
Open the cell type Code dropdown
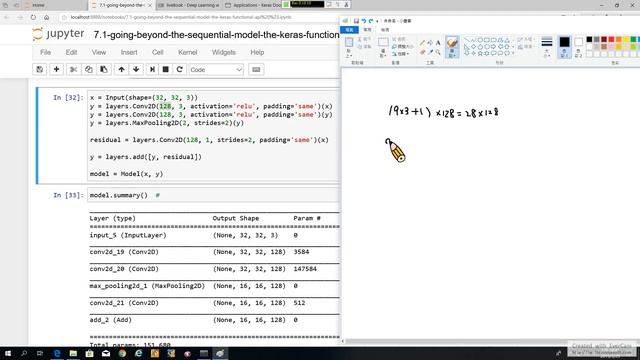216,69
